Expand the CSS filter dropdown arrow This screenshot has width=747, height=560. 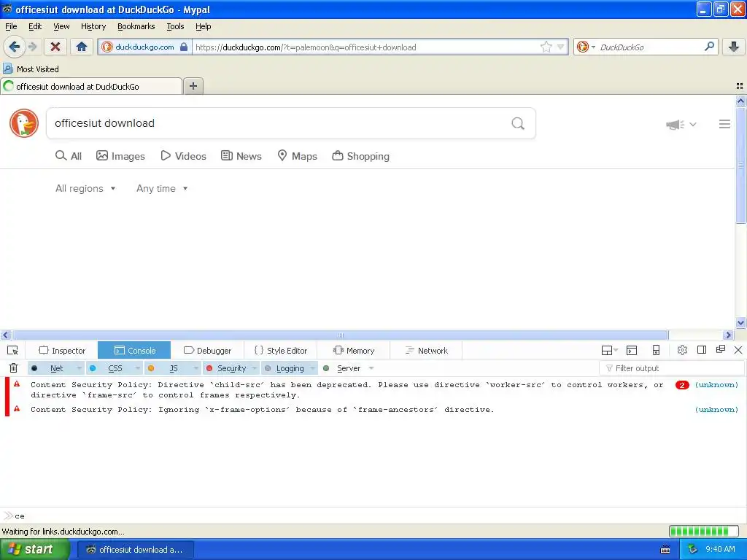[x=138, y=368]
